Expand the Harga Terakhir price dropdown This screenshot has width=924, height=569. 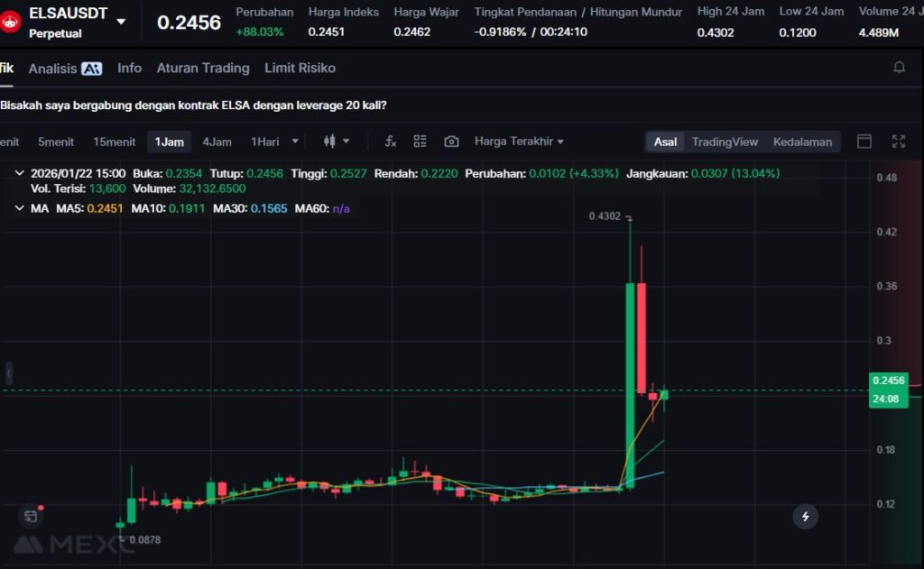click(x=519, y=142)
